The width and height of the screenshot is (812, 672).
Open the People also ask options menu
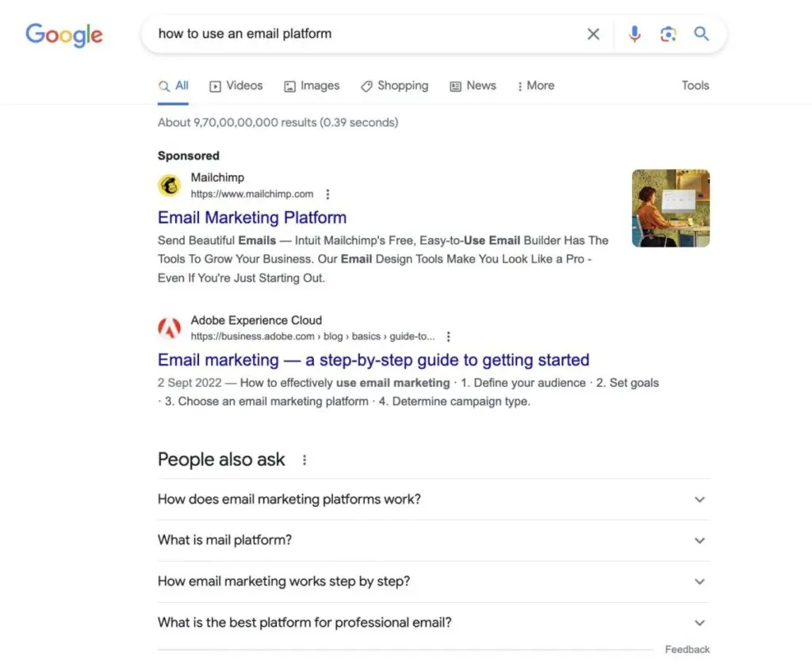pyautogui.click(x=304, y=459)
